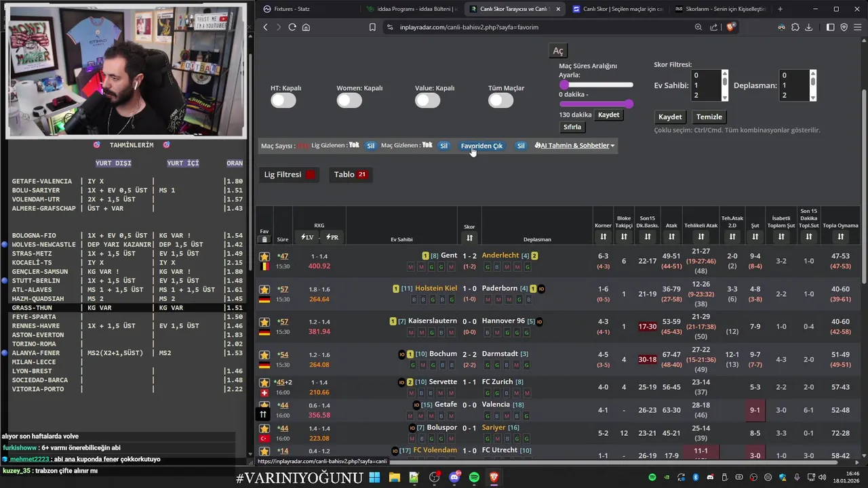868x488 pixels.
Task: Select score 1 in Ev Sahibi list
Action: (x=705, y=85)
